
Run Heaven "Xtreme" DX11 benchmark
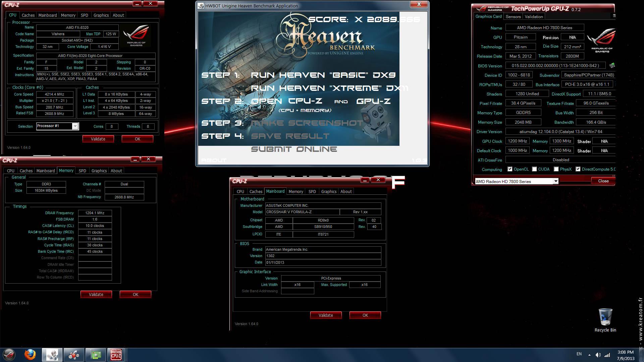click(330, 88)
